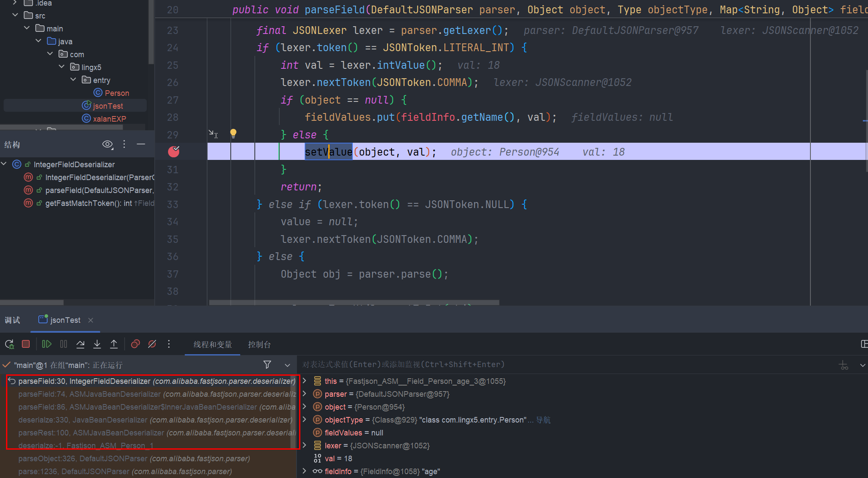Stop the debug session
This screenshot has height=478, width=868.
click(26, 344)
